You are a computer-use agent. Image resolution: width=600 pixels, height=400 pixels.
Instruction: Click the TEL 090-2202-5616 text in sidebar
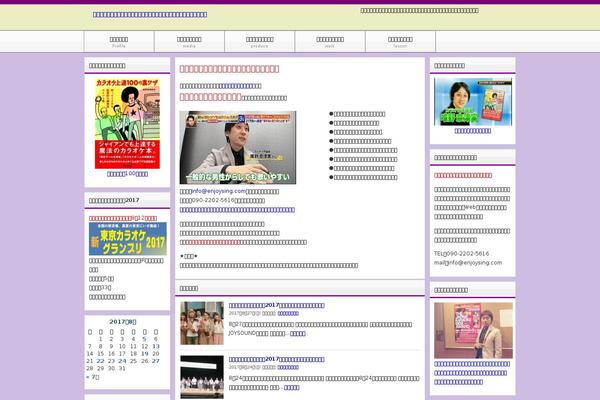point(461,253)
